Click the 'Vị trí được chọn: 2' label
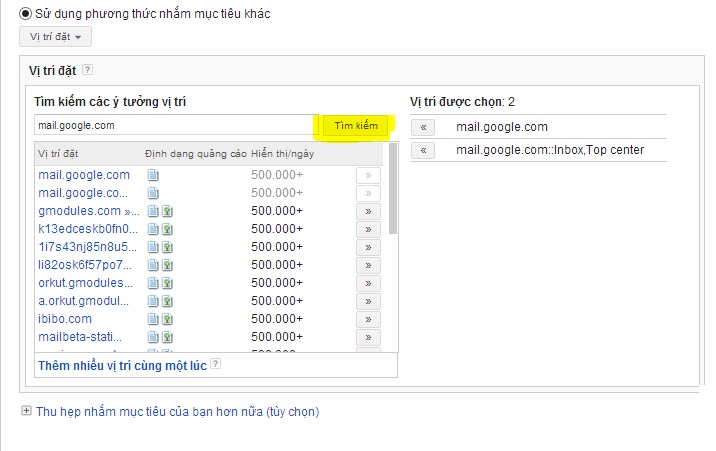This screenshot has height=451, width=716. pyautogui.click(x=462, y=102)
